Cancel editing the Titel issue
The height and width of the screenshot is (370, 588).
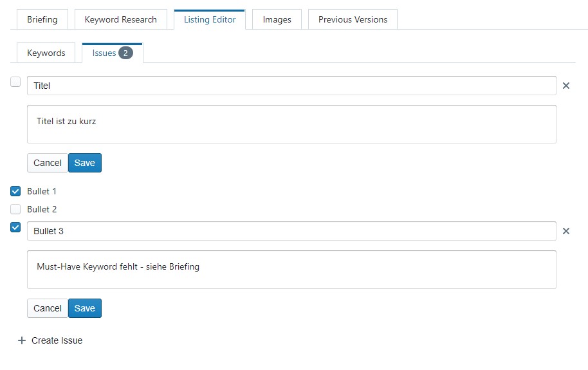(x=47, y=163)
